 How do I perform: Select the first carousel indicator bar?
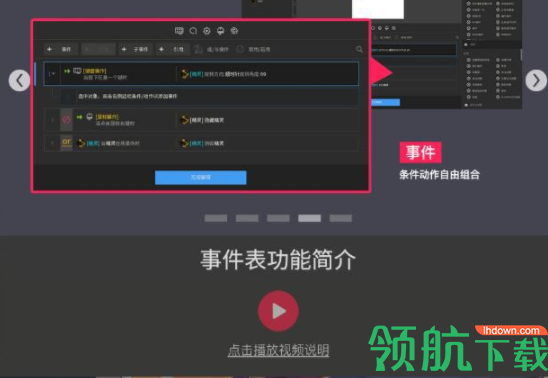click(x=216, y=218)
